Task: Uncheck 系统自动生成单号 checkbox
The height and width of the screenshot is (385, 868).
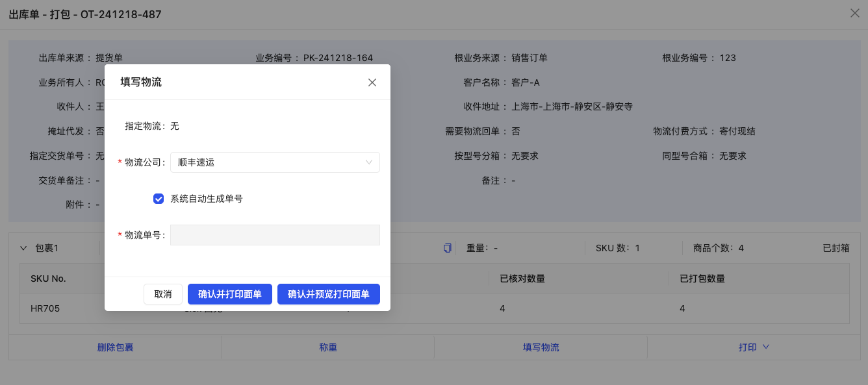Action: point(158,198)
